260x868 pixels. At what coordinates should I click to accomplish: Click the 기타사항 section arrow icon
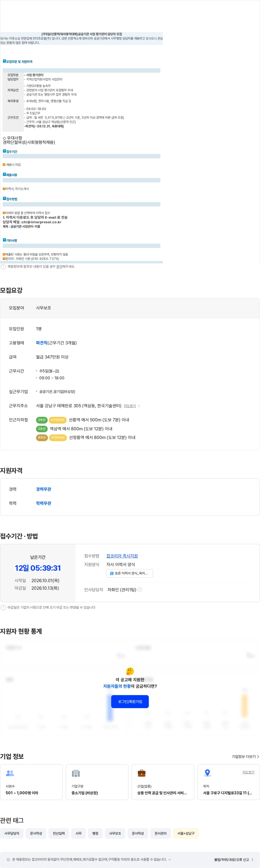coord(4,240)
